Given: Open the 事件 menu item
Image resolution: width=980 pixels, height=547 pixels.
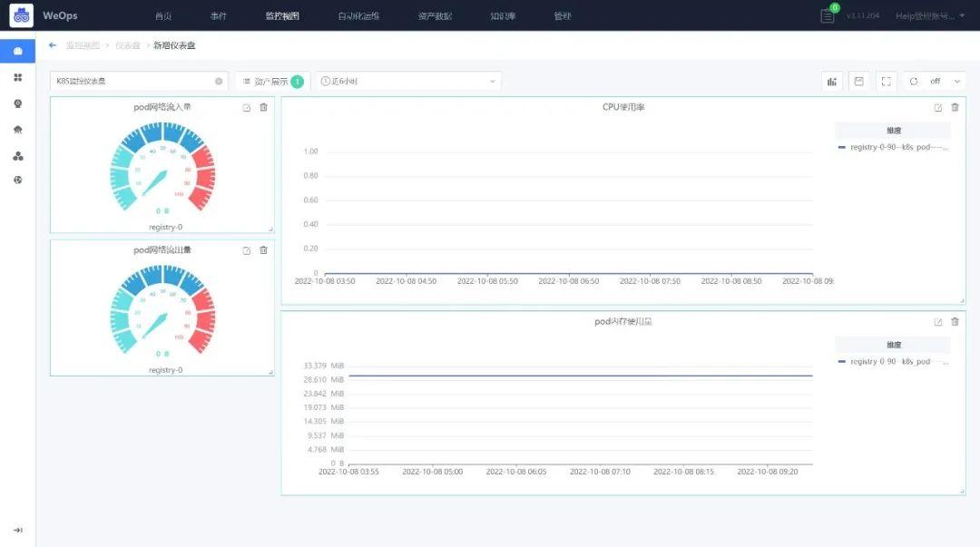Looking at the screenshot, I should [219, 15].
